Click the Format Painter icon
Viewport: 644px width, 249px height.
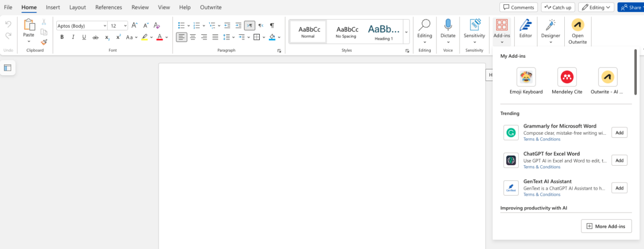coord(44,42)
